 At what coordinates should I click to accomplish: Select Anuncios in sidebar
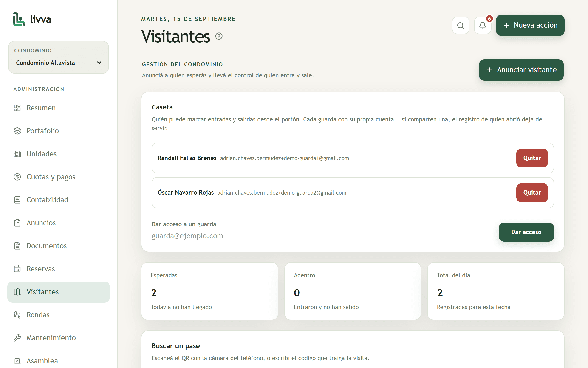tap(59, 223)
